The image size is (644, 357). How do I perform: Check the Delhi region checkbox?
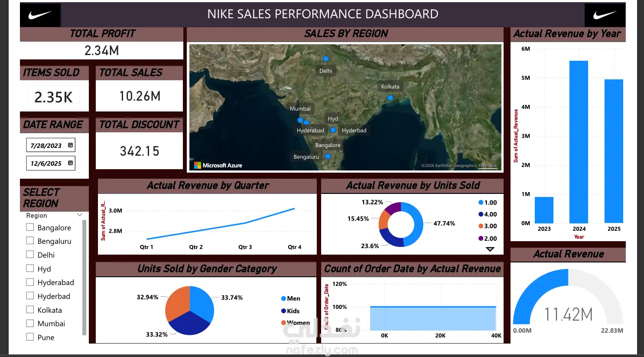(x=30, y=254)
